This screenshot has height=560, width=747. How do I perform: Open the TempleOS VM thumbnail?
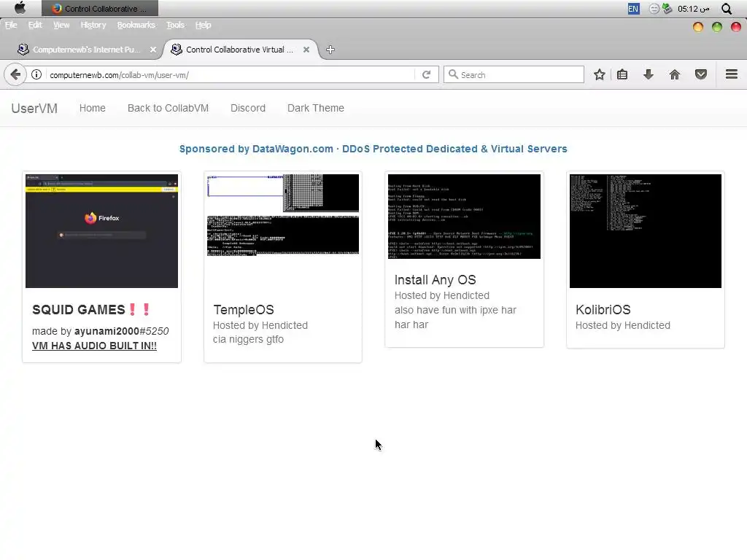coord(283,215)
